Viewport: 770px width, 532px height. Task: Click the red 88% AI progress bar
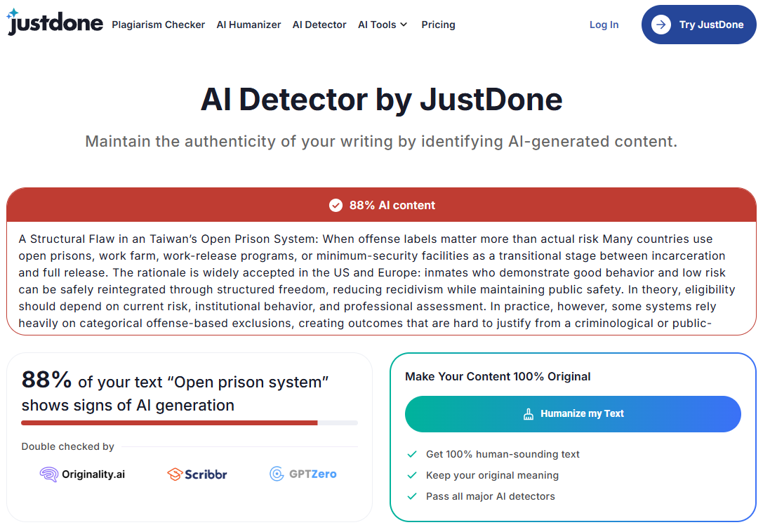(169, 423)
